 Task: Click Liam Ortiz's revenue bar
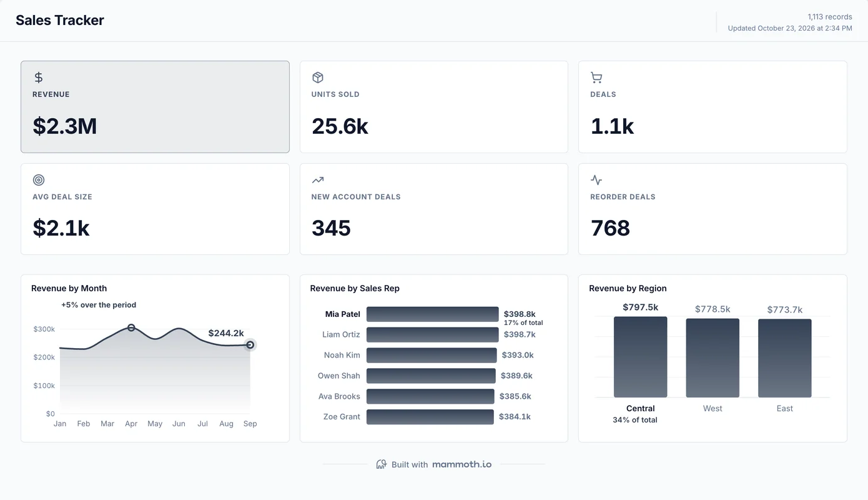[433, 335]
